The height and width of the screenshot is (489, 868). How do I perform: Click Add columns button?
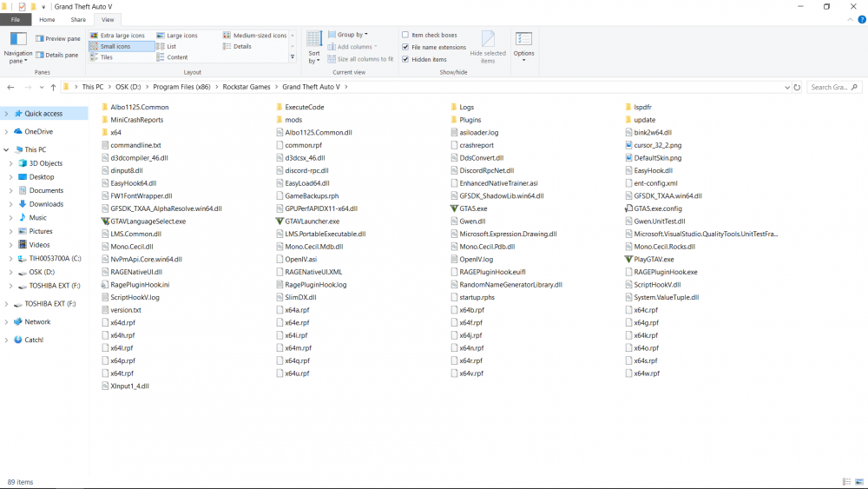coord(352,47)
